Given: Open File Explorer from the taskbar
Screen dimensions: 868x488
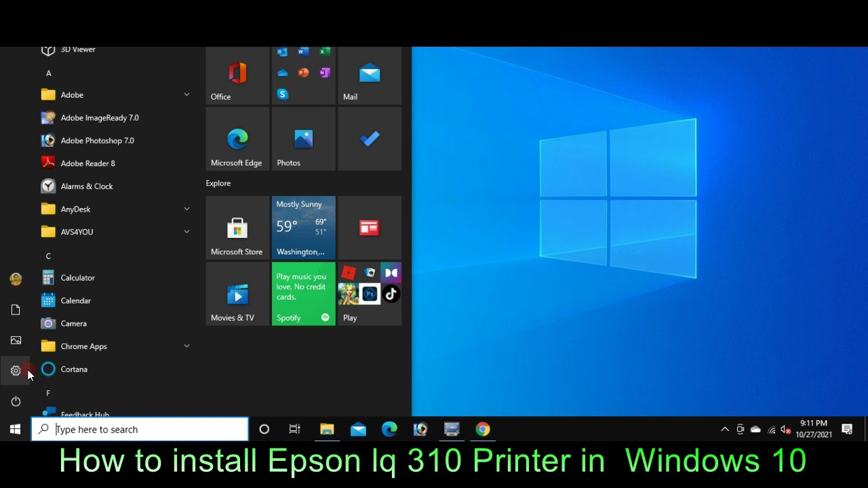Looking at the screenshot, I should point(327,429).
